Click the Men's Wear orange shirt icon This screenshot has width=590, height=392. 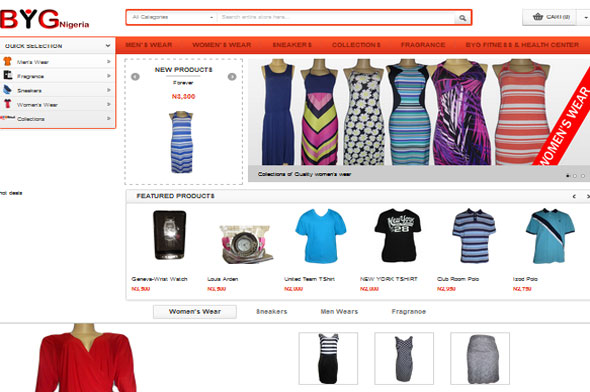(x=7, y=61)
